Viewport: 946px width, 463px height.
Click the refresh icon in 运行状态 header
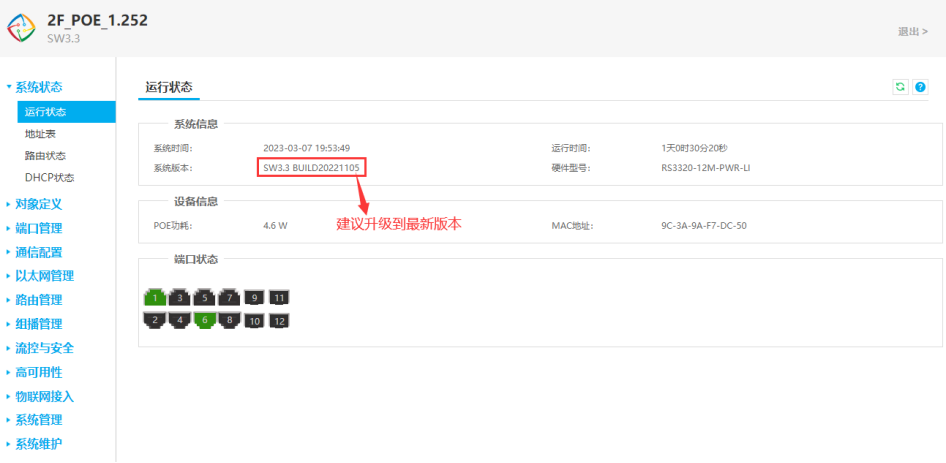[900, 87]
